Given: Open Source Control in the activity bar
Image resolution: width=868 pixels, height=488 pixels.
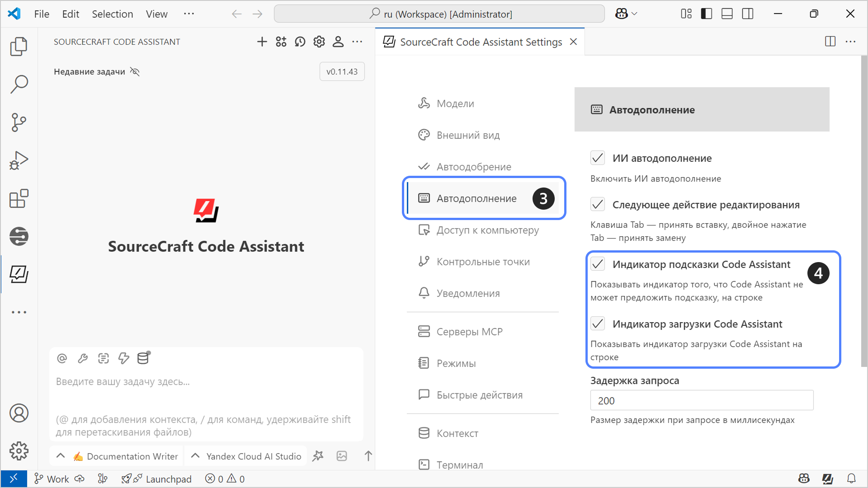Looking at the screenshot, I should pyautogui.click(x=19, y=122).
